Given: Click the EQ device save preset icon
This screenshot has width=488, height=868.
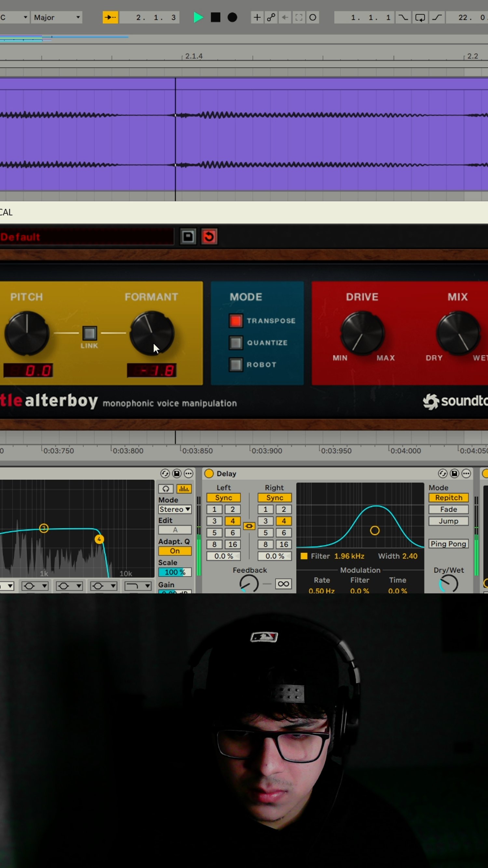Looking at the screenshot, I should pos(177,474).
